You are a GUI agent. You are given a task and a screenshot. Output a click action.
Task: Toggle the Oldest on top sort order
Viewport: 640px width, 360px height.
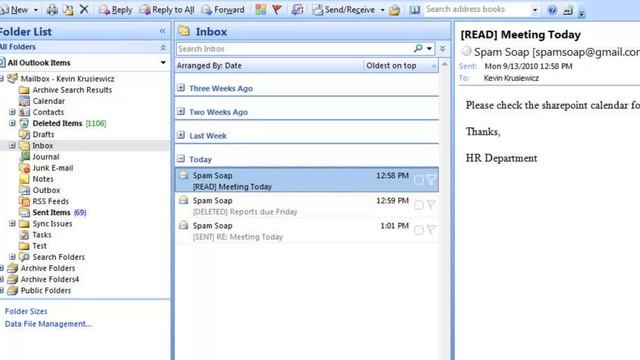tap(401, 66)
